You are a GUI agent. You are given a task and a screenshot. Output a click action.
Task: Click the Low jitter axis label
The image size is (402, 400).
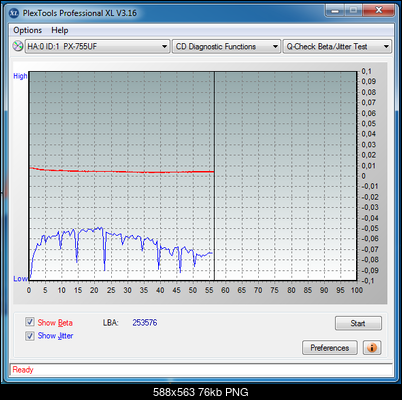pyautogui.click(x=20, y=279)
